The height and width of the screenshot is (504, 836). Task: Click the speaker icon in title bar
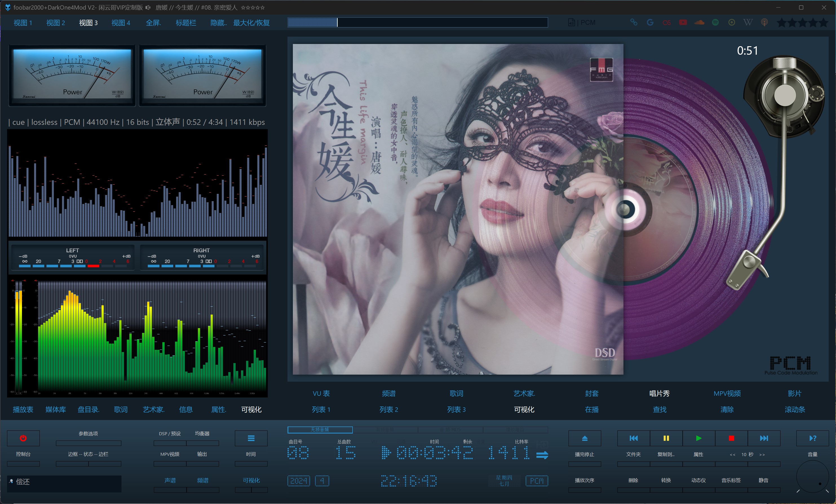[x=148, y=7]
